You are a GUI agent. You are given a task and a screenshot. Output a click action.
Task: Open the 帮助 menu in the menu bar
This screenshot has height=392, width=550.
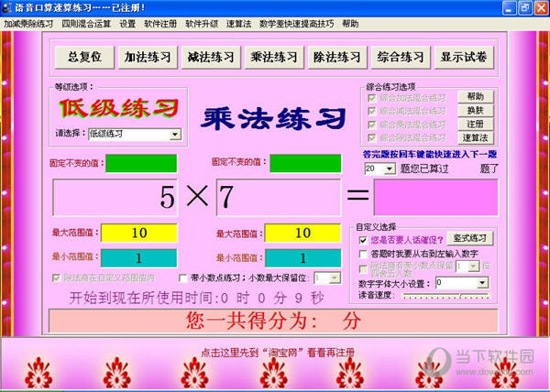(x=350, y=24)
